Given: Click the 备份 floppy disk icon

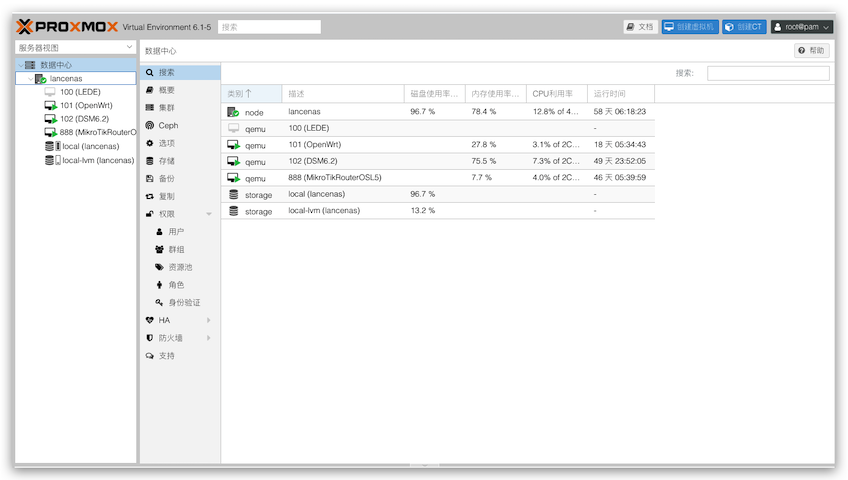Looking at the screenshot, I should click(150, 178).
